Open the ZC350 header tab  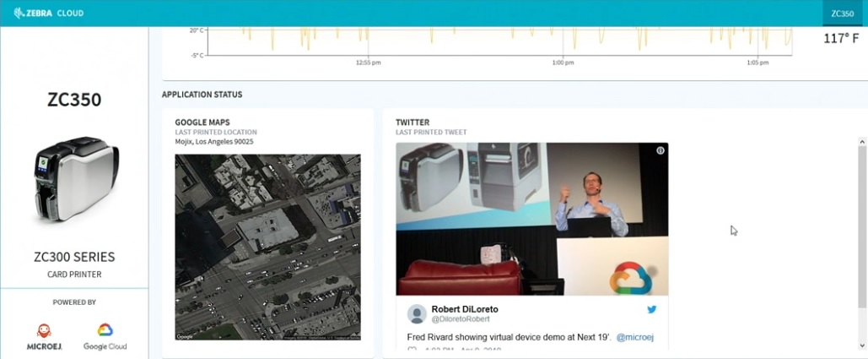[842, 14]
